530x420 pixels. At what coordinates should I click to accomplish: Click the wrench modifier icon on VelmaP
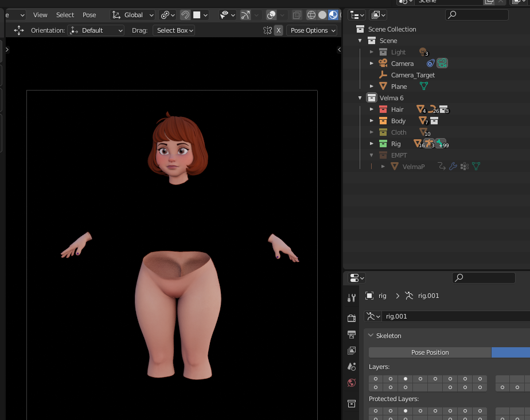[x=453, y=167]
